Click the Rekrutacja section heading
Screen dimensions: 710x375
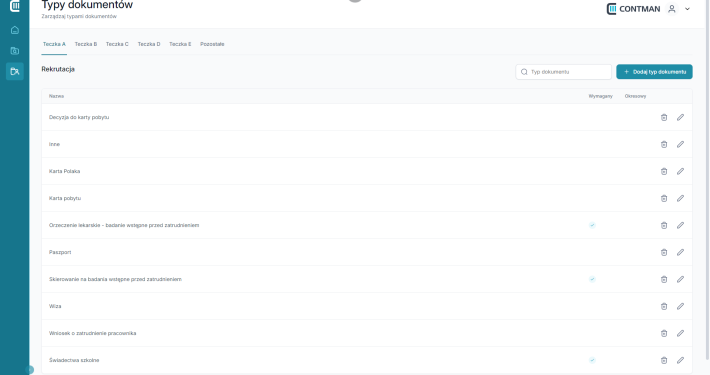[58, 69]
